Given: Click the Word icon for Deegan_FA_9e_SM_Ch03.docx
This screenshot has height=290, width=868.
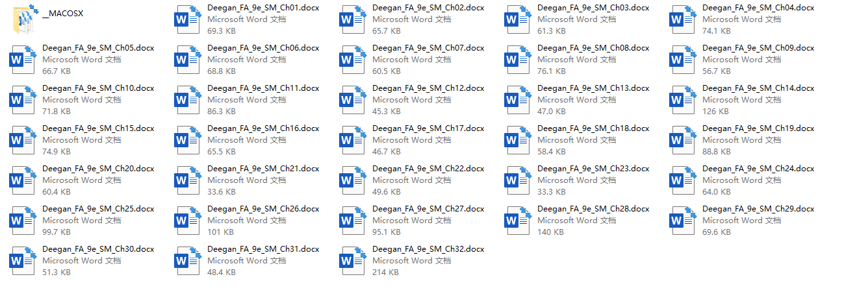Looking at the screenshot, I should point(518,19).
